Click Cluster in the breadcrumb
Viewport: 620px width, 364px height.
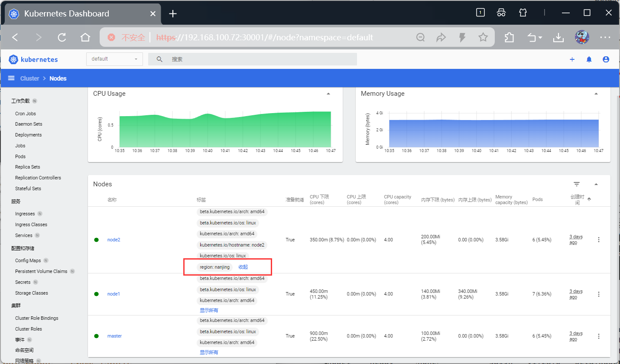click(x=29, y=78)
